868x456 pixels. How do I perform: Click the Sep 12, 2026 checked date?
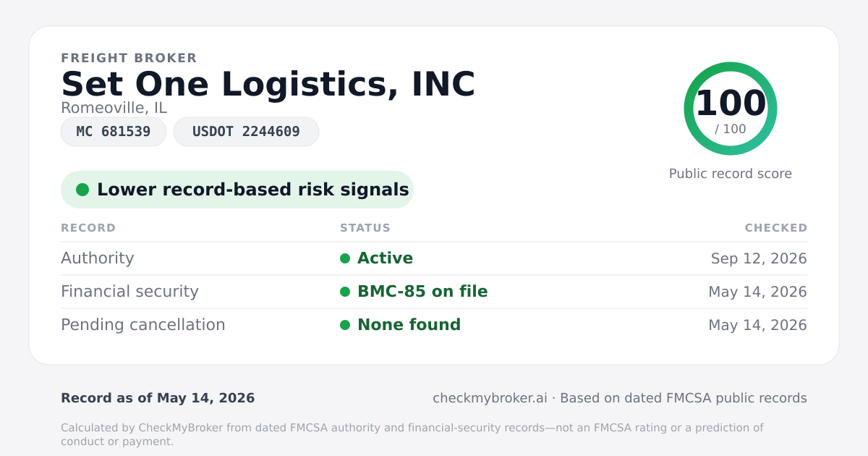759,258
